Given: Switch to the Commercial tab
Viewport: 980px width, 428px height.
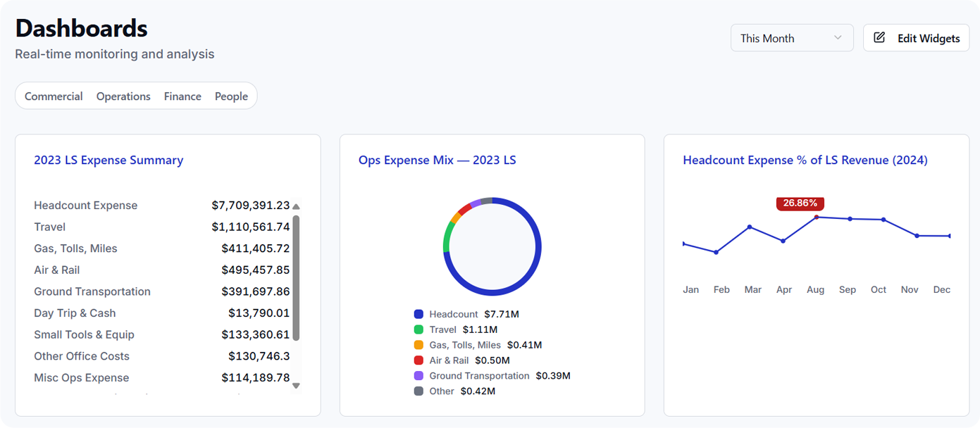Looking at the screenshot, I should 54,96.
